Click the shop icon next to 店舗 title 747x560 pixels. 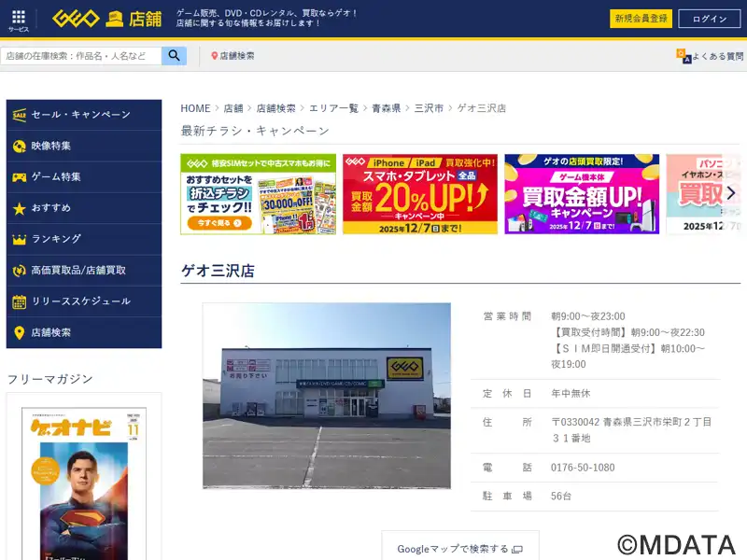114,20
